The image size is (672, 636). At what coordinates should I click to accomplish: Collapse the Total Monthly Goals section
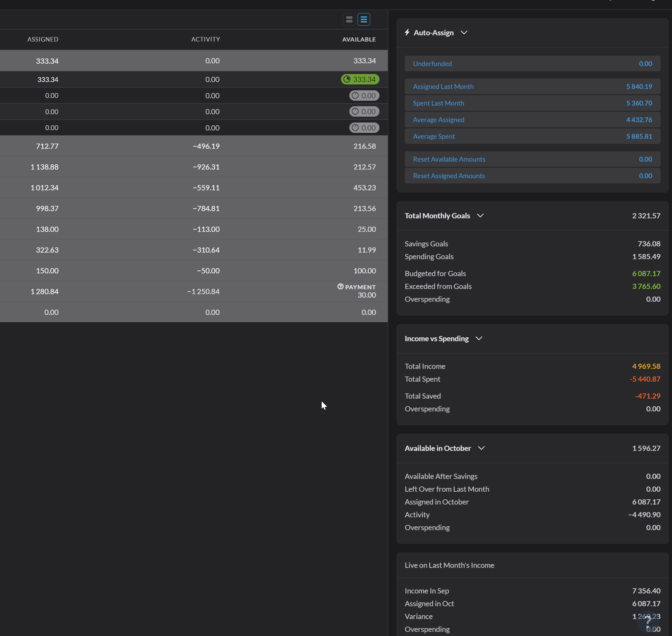coord(481,215)
